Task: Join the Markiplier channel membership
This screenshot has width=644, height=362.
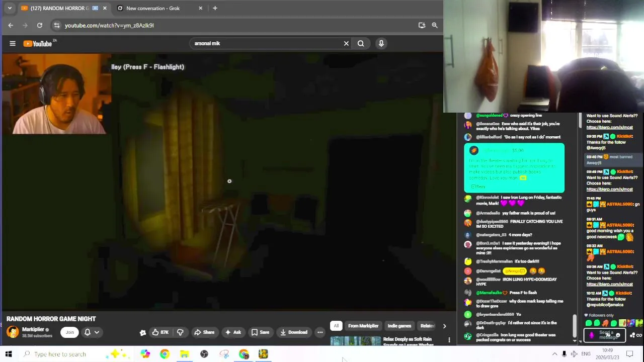Action: 69,332
